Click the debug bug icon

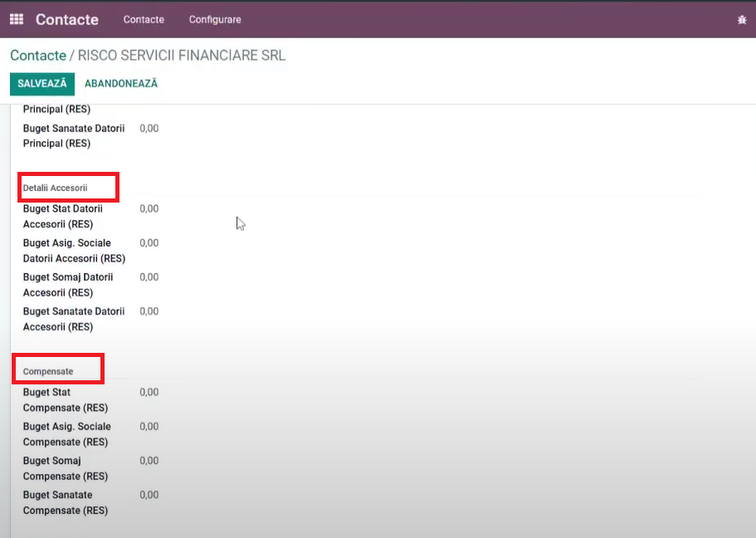742,20
